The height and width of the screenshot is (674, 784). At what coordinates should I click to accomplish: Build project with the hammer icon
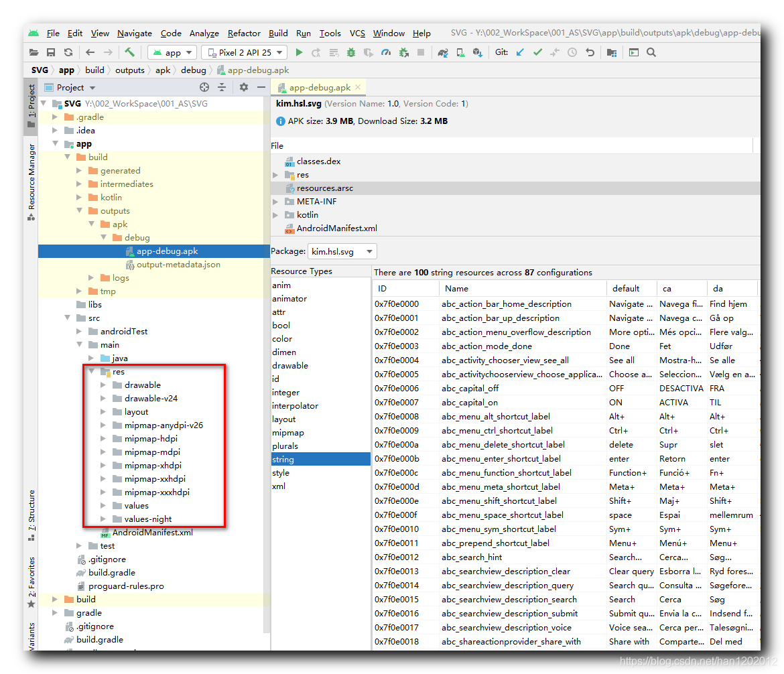pos(130,52)
